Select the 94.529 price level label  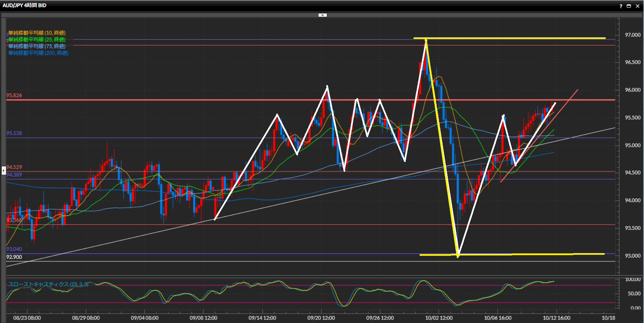coord(14,167)
